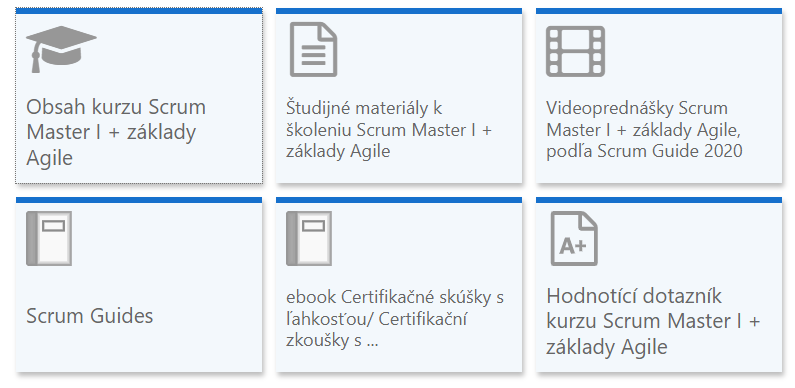Open Študijné materiály k školeniu text link

(389, 130)
